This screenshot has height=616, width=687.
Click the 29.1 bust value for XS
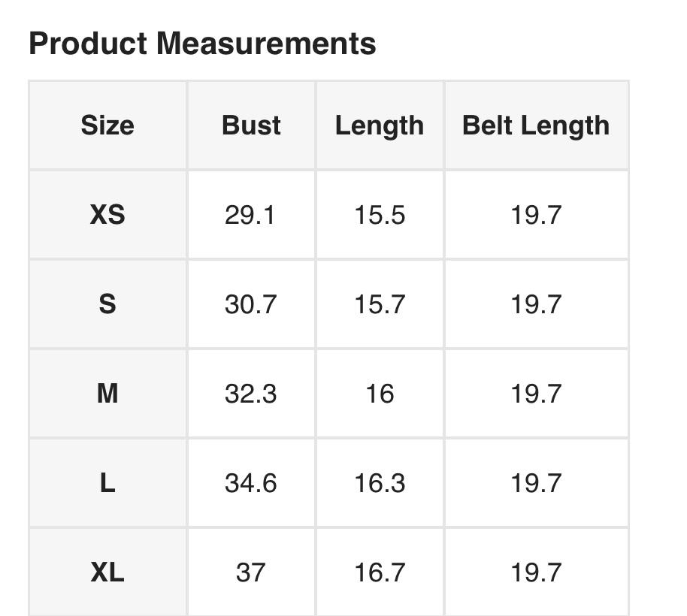pyautogui.click(x=251, y=215)
